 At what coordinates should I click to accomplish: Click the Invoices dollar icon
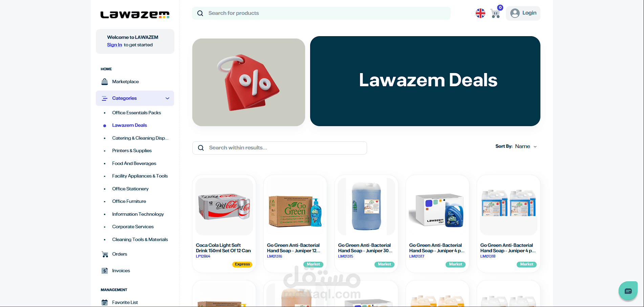point(105,271)
